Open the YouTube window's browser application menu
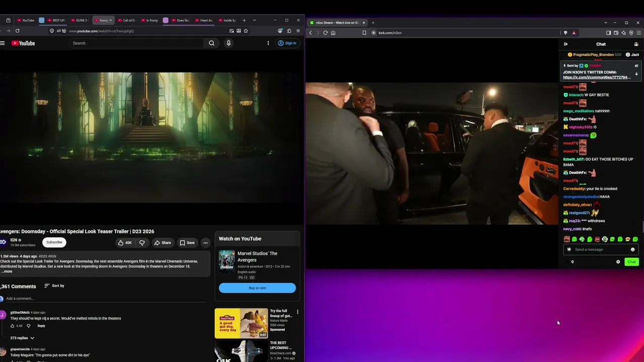 pyautogui.click(x=297, y=31)
